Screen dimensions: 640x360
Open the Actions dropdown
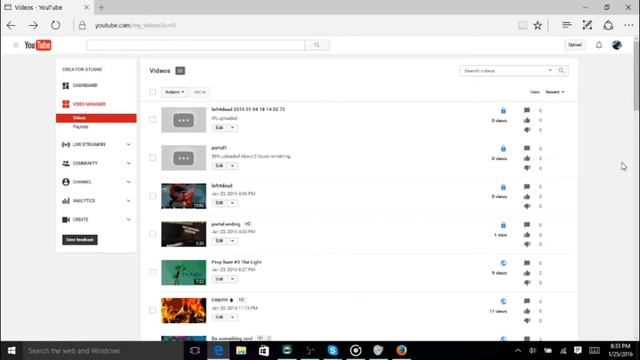pos(174,92)
